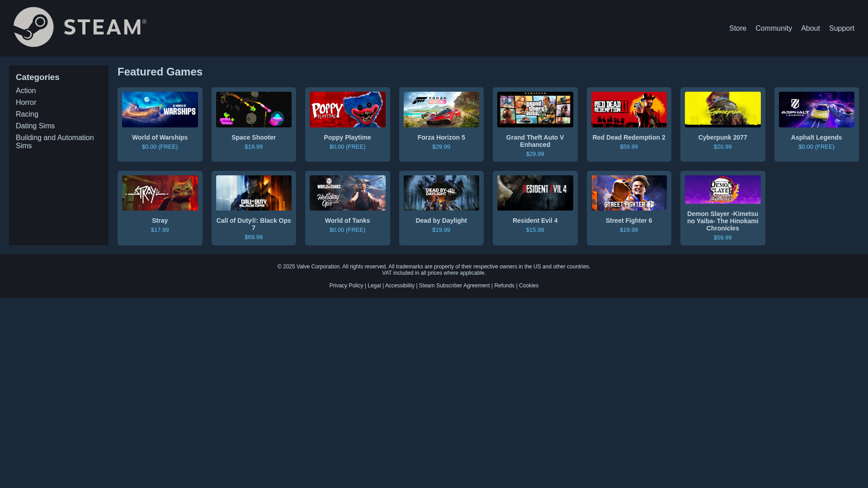Open the Resident Evil 4 thumbnail

click(535, 193)
